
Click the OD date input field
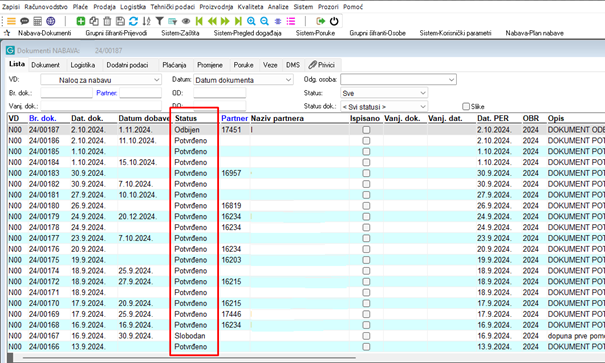pyautogui.click(x=220, y=93)
